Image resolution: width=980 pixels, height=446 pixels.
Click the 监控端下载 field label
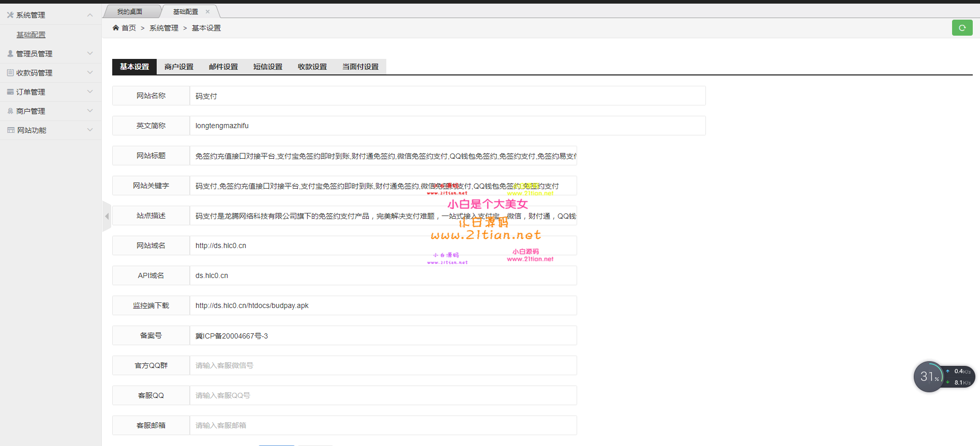coord(151,305)
